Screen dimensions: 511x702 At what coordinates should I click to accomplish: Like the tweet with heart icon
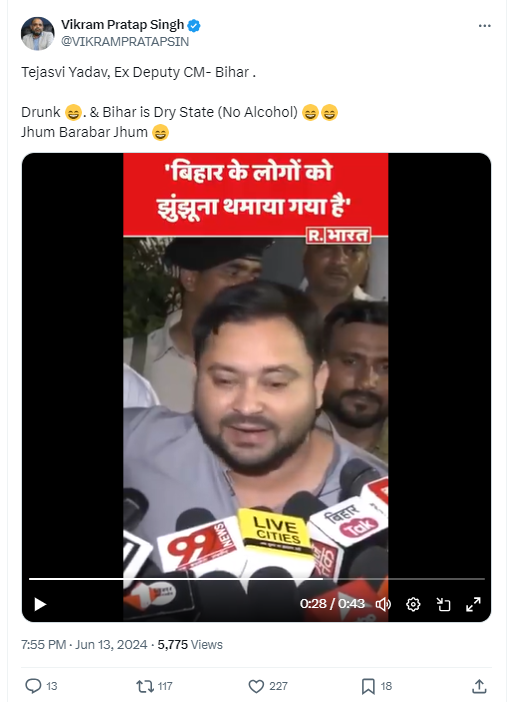tap(256, 685)
